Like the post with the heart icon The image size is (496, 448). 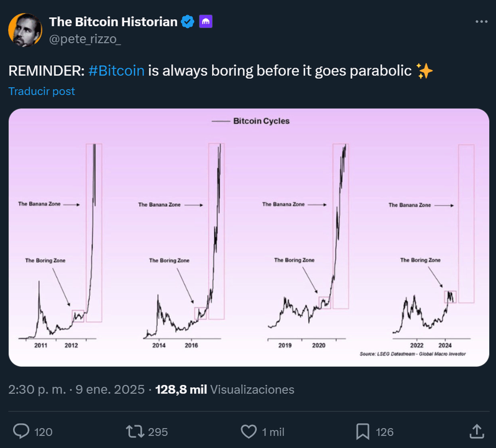[x=249, y=431]
